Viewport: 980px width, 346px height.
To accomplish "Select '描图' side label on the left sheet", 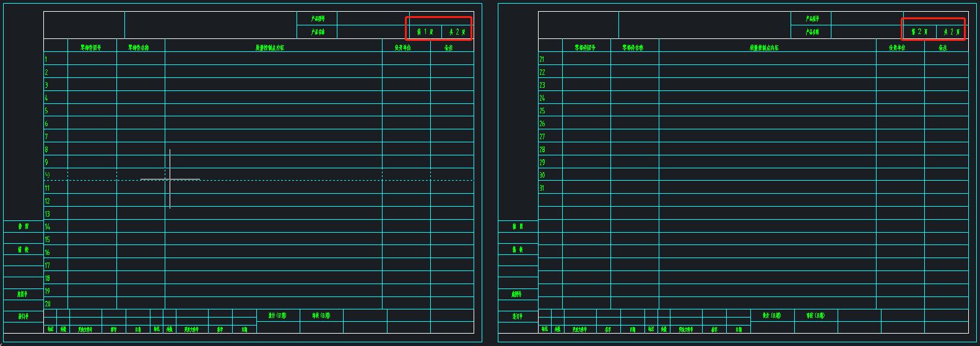I will [x=23, y=227].
